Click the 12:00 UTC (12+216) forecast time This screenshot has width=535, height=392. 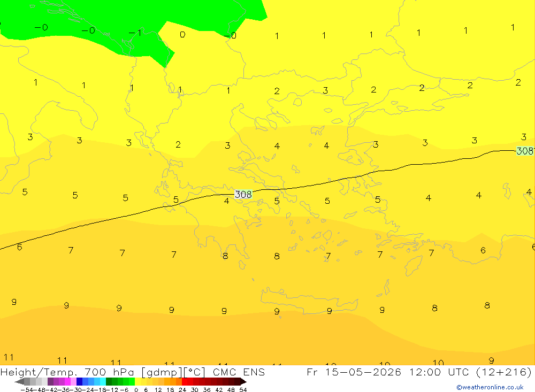(470, 372)
